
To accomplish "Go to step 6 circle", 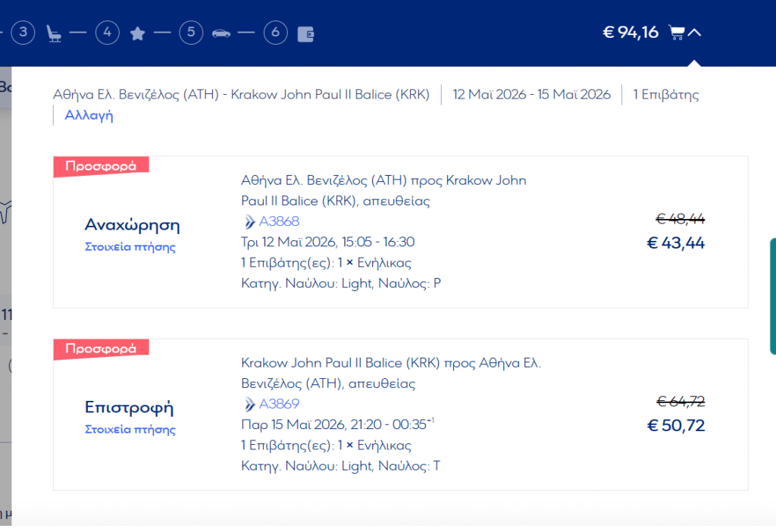I will point(276,33).
